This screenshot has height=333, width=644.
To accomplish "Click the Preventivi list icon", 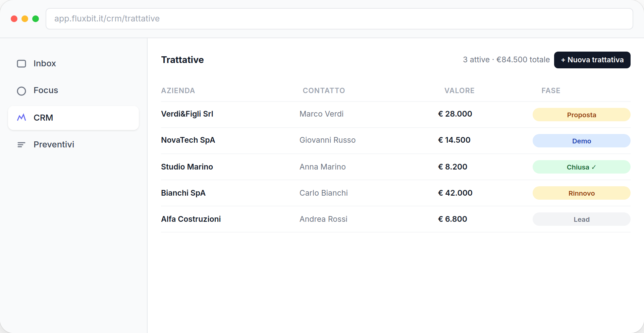I will (21, 144).
